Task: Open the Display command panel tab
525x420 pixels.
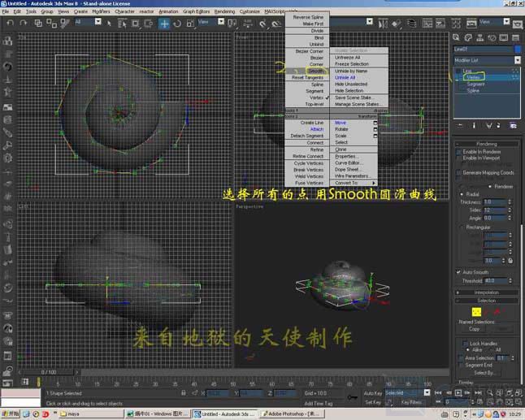Action: [504, 37]
